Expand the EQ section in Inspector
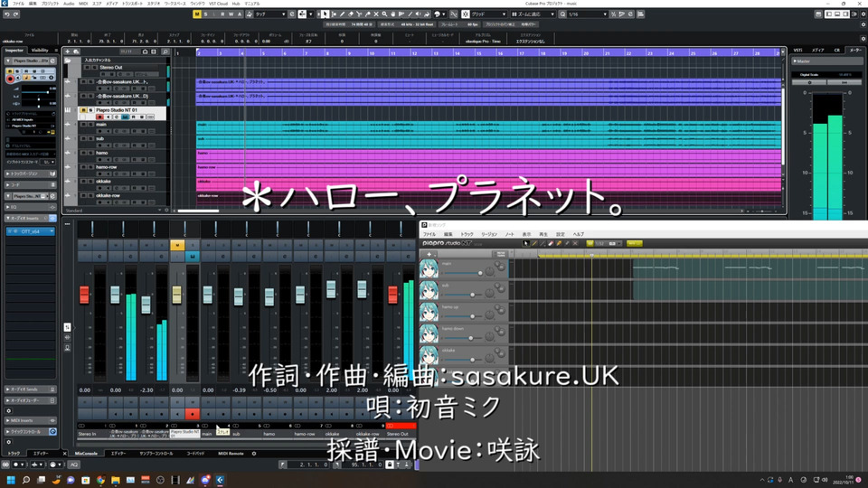 pos(30,207)
